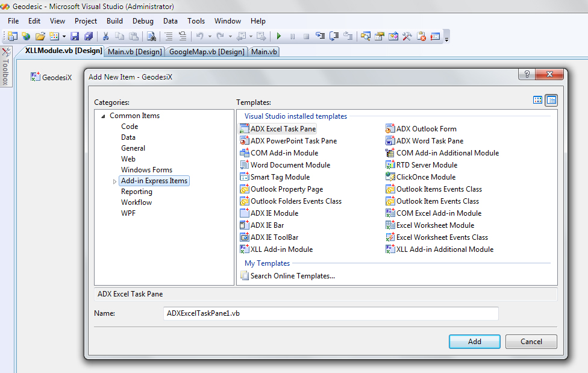The height and width of the screenshot is (373, 588).
Task: Click the New Web Site globe icon
Action: 26,36
